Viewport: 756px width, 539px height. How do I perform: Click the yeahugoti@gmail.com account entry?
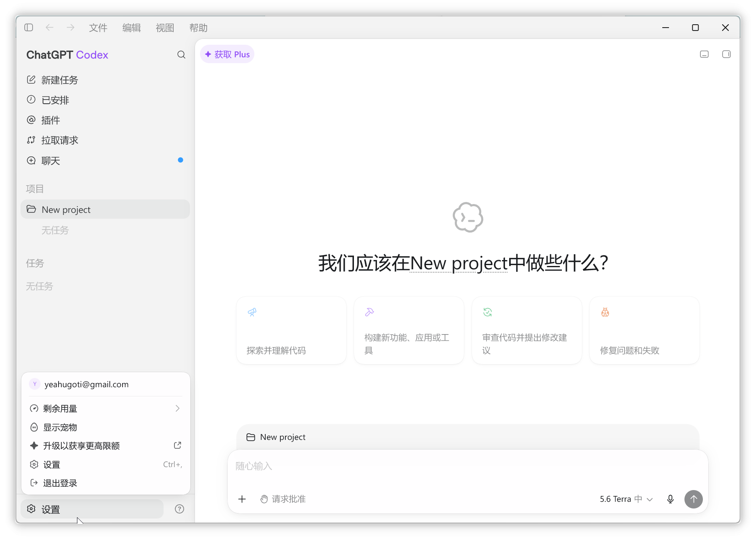point(106,384)
